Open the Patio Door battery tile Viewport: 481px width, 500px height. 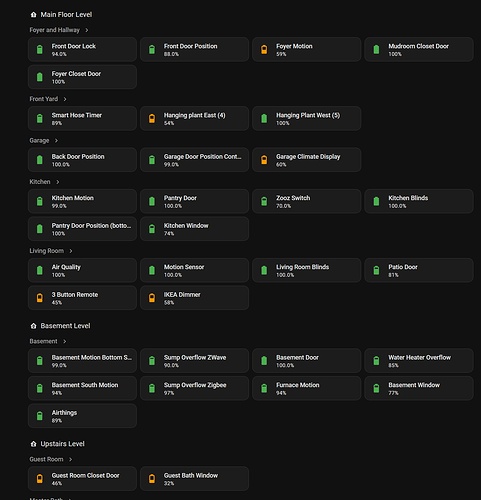tap(419, 270)
